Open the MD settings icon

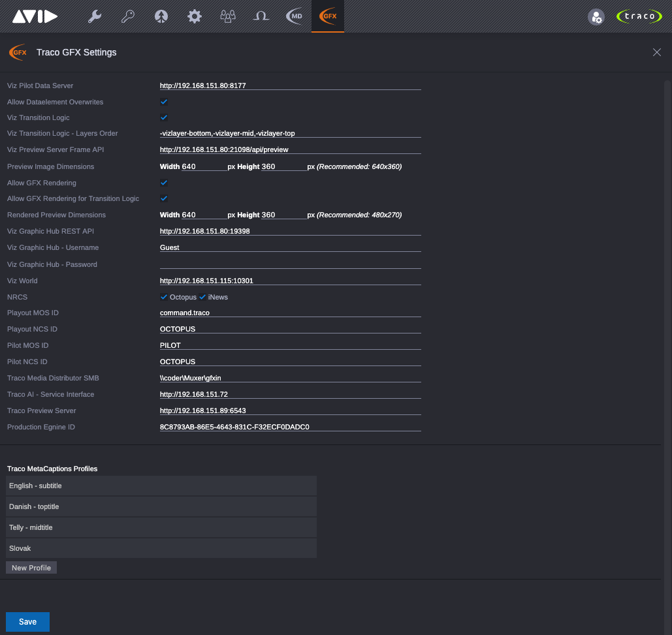(295, 16)
